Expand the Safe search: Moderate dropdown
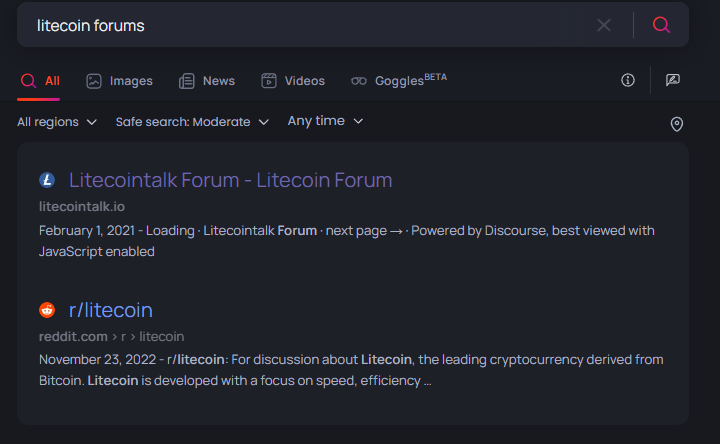 pos(192,122)
